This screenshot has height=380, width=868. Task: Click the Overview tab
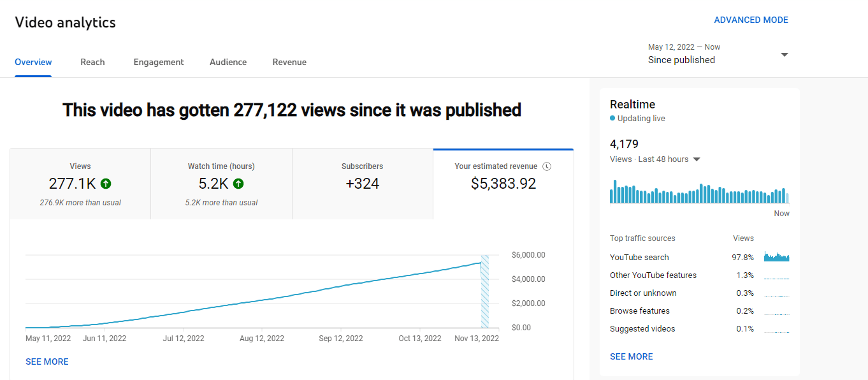33,62
